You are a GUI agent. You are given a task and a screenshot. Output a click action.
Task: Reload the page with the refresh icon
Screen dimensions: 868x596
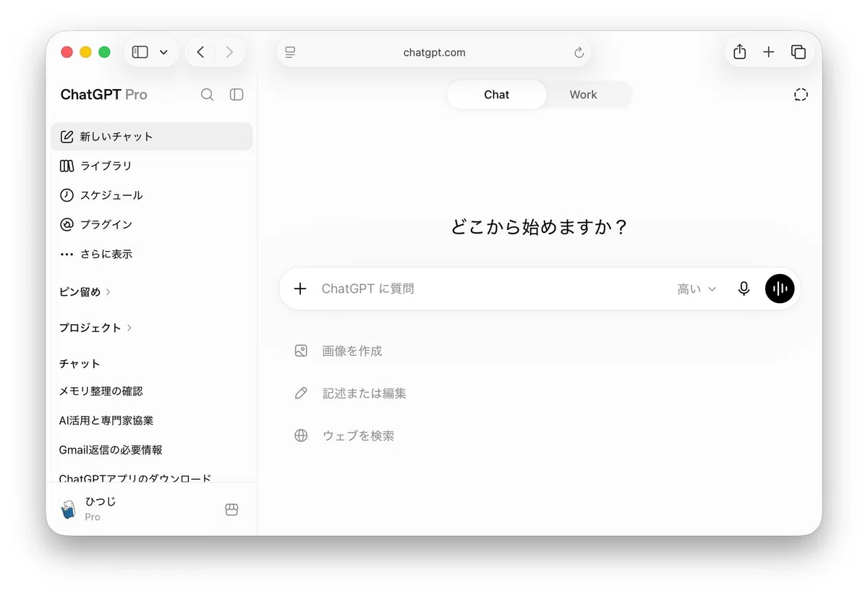tap(579, 52)
